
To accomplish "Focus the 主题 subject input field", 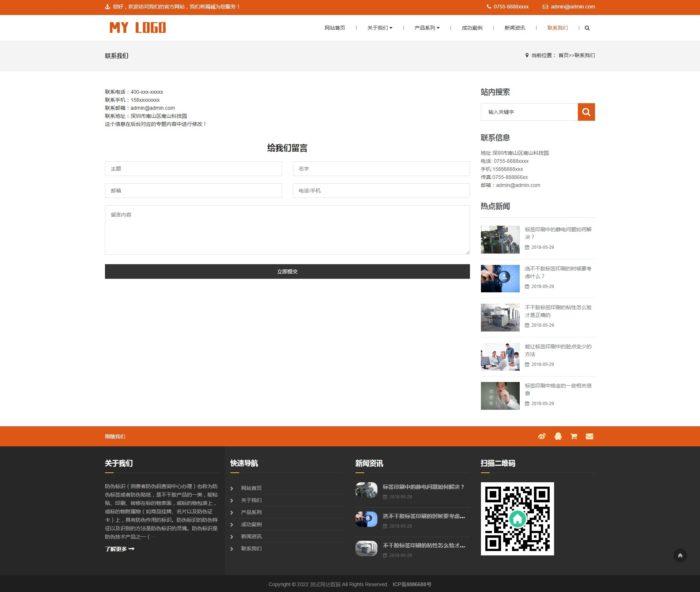I will click(193, 169).
